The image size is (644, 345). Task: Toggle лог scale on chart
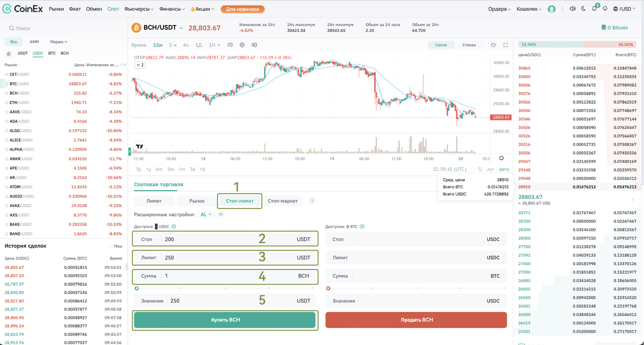490,170
